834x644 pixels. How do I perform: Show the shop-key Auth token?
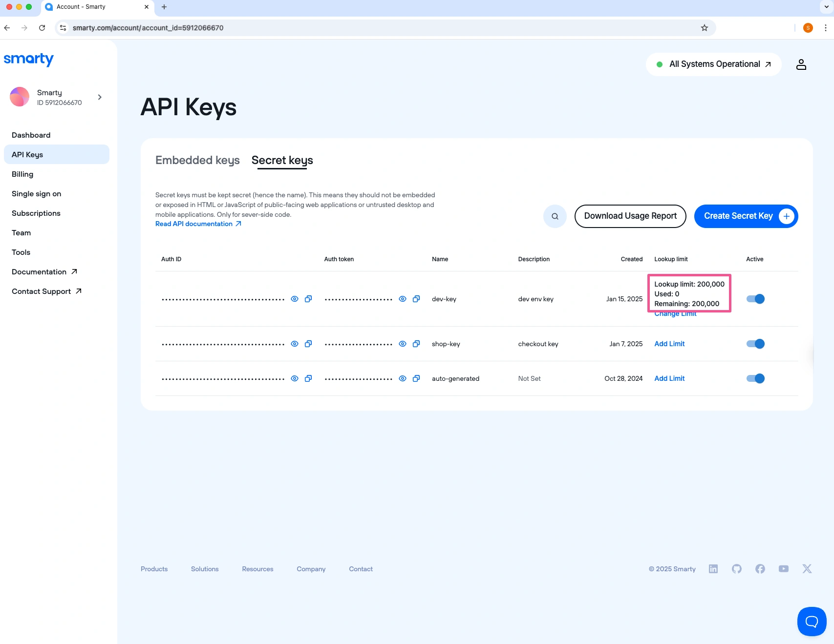402,344
